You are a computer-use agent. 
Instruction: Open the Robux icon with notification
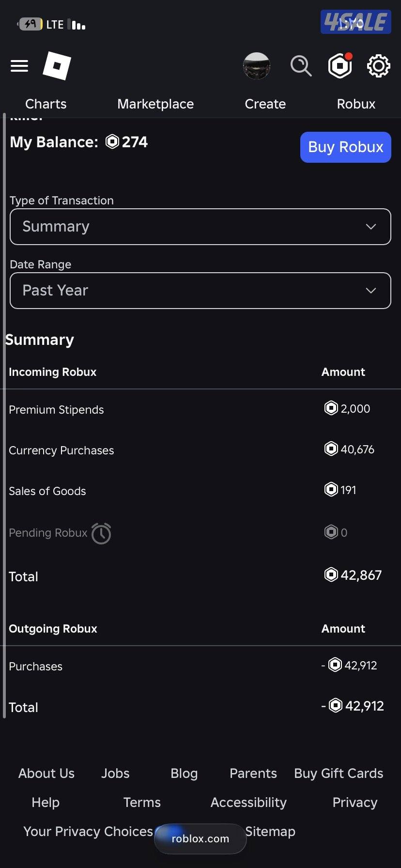pos(340,66)
